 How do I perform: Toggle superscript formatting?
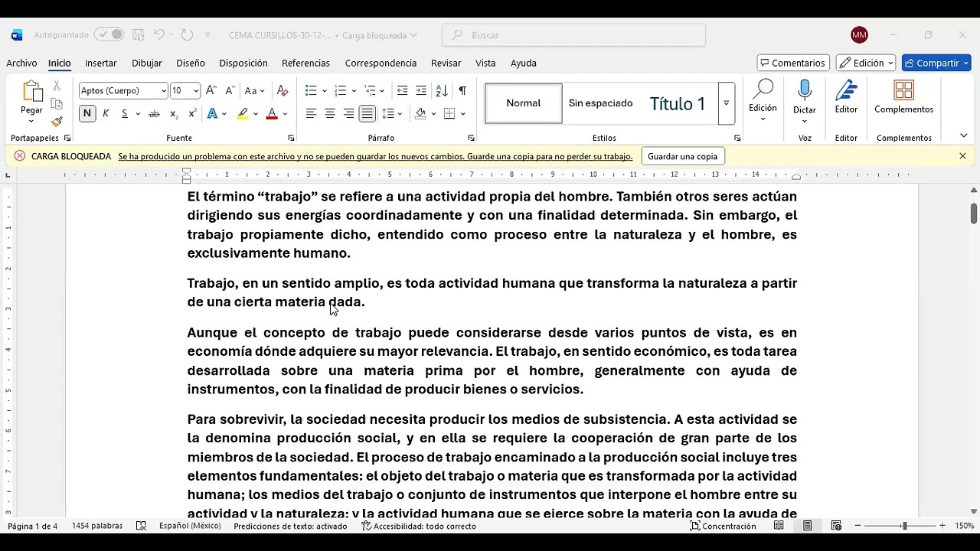192,113
